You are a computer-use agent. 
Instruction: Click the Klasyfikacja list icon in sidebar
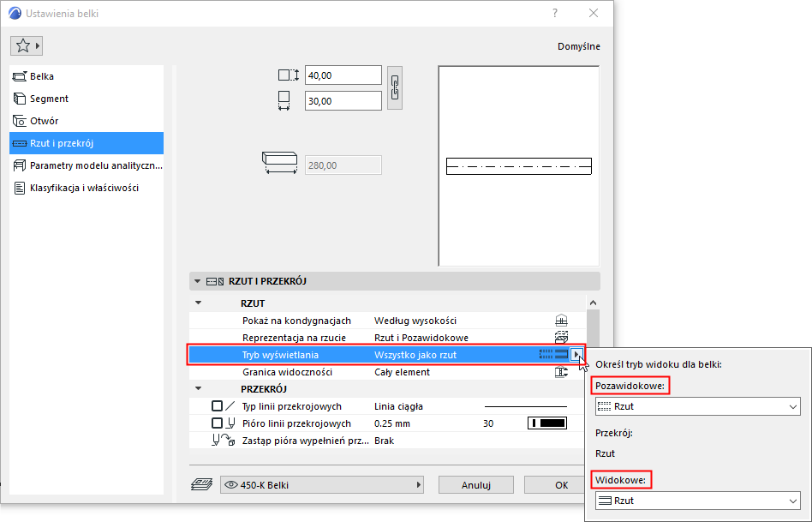[x=19, y=188]
